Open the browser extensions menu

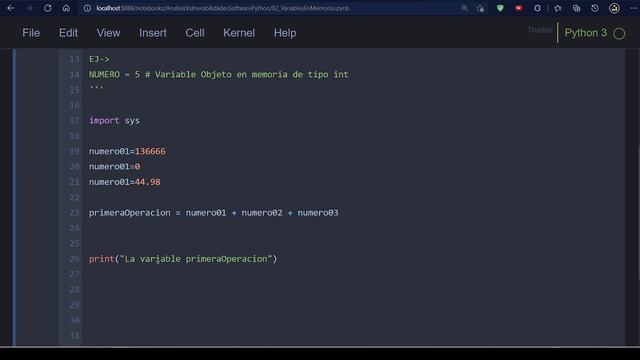537,8
